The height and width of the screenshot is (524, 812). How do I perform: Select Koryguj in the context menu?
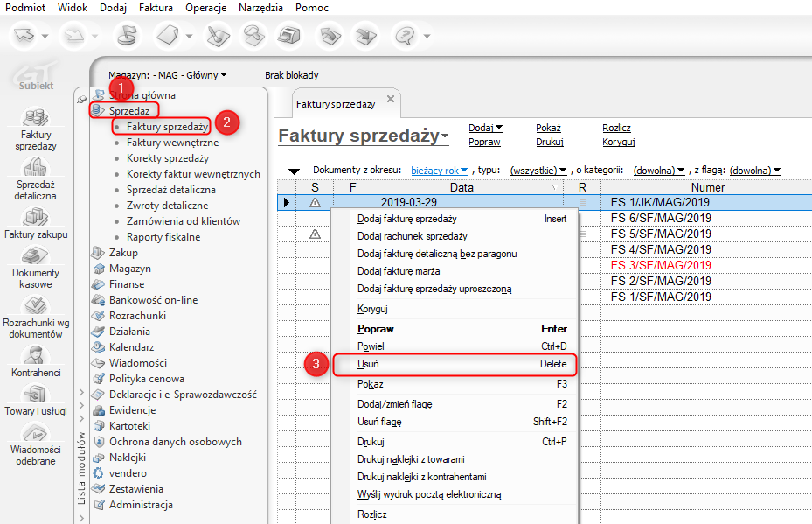[372, 309]
